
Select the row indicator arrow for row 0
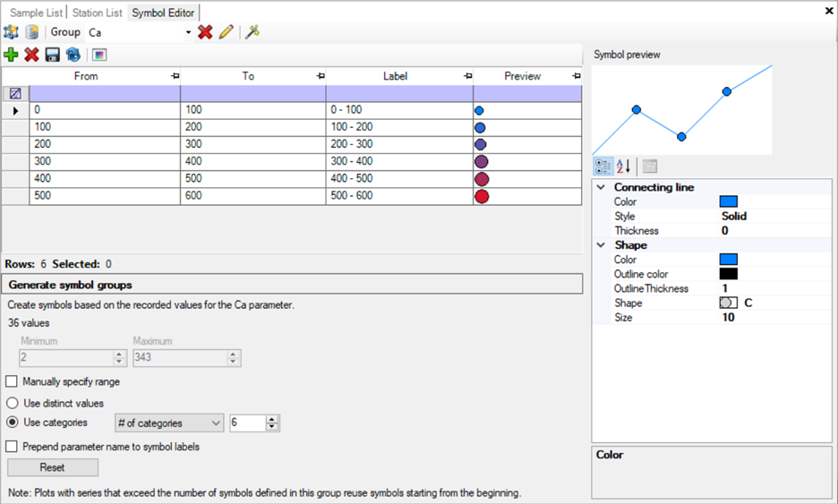click(15, 111)
